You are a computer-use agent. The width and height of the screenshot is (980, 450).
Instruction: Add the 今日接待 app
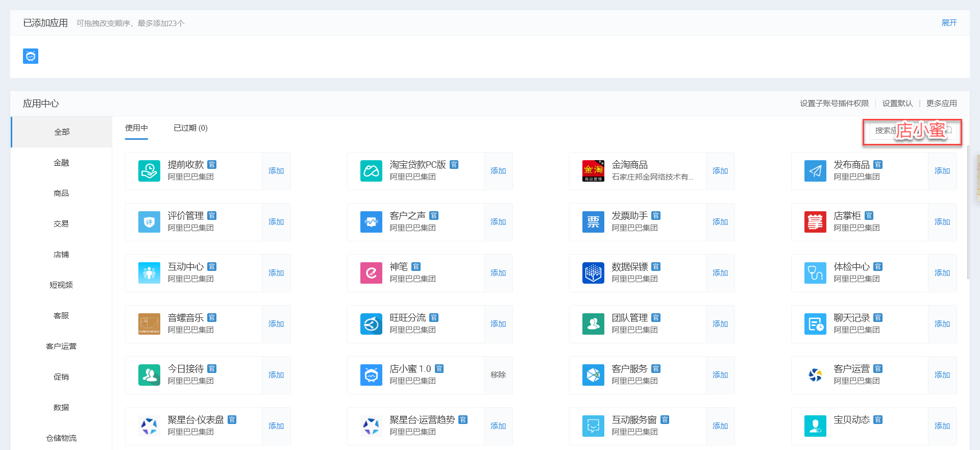(x=276, y=375)
